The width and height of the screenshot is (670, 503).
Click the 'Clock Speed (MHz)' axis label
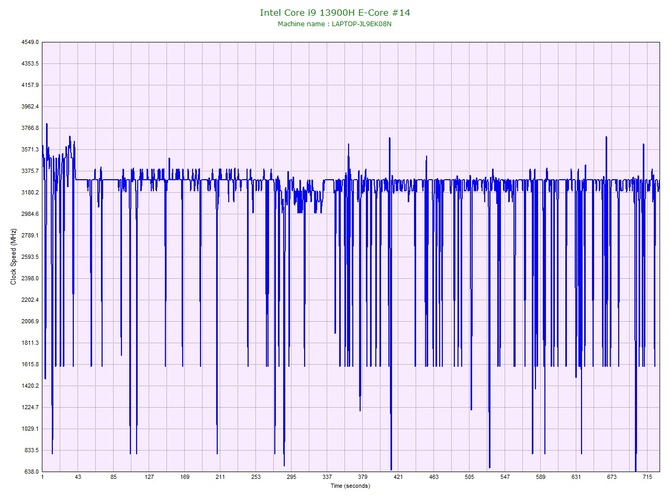tap(13, 257)
